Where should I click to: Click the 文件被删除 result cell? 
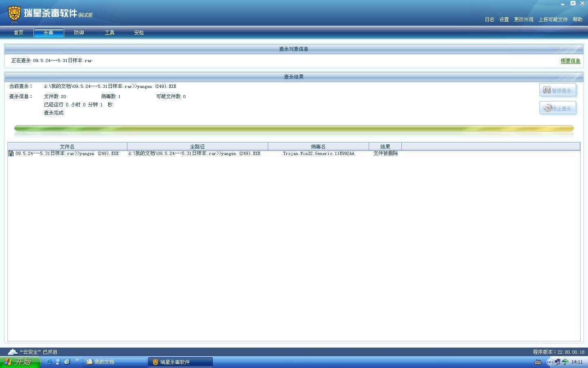(x=385, y=153)
